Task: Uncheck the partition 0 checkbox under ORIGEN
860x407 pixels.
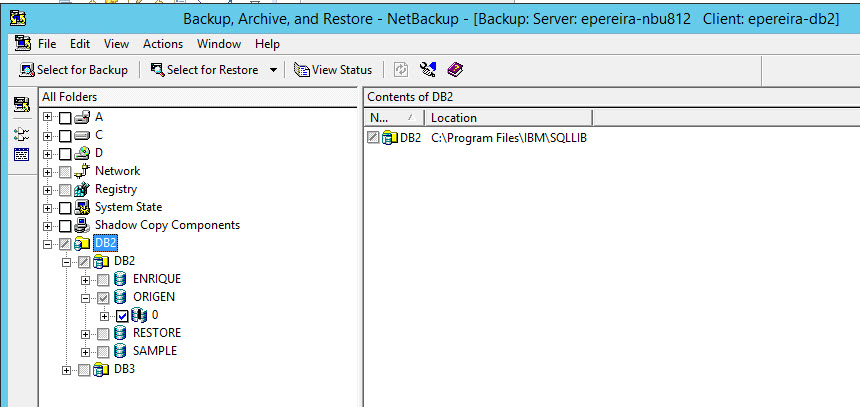Action: pyautogui.click(x=122, y=316)
